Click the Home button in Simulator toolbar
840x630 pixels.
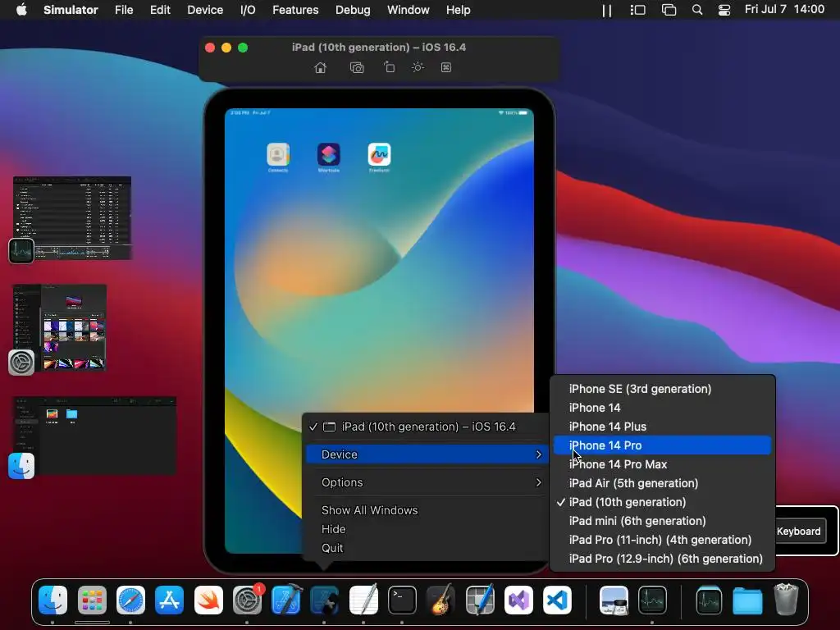[321, 67]
